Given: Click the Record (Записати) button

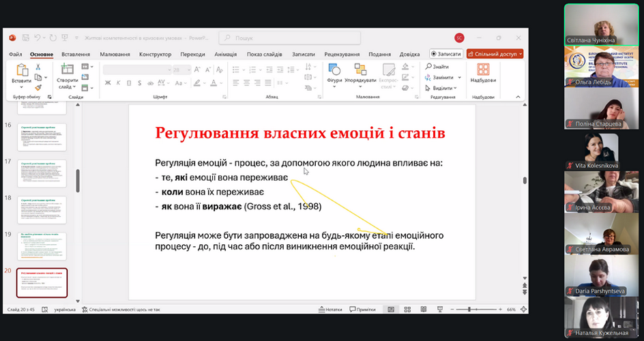Looking at the screenshot, I should [x=446, y=54].
